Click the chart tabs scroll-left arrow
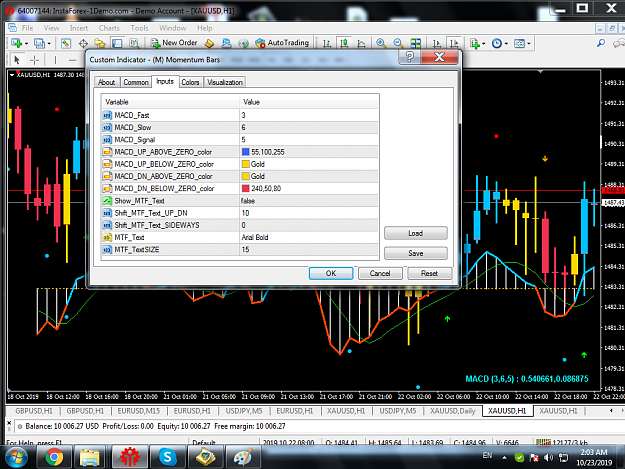Viewport: 625px width, 469px height. click(611, 410)
